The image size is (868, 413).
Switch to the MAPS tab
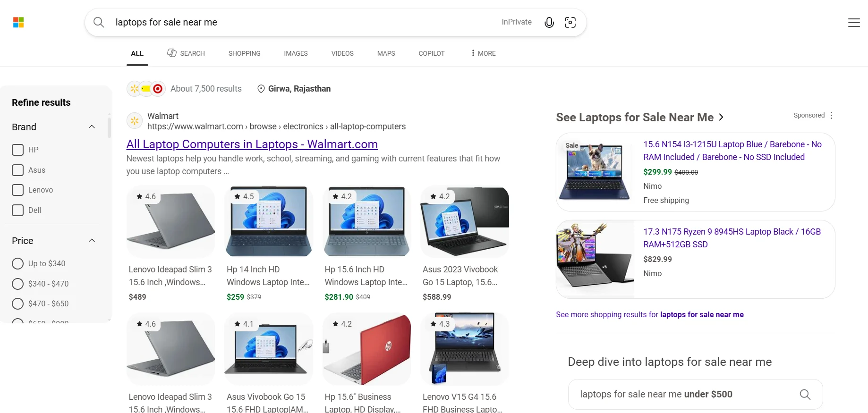(386, 53)
